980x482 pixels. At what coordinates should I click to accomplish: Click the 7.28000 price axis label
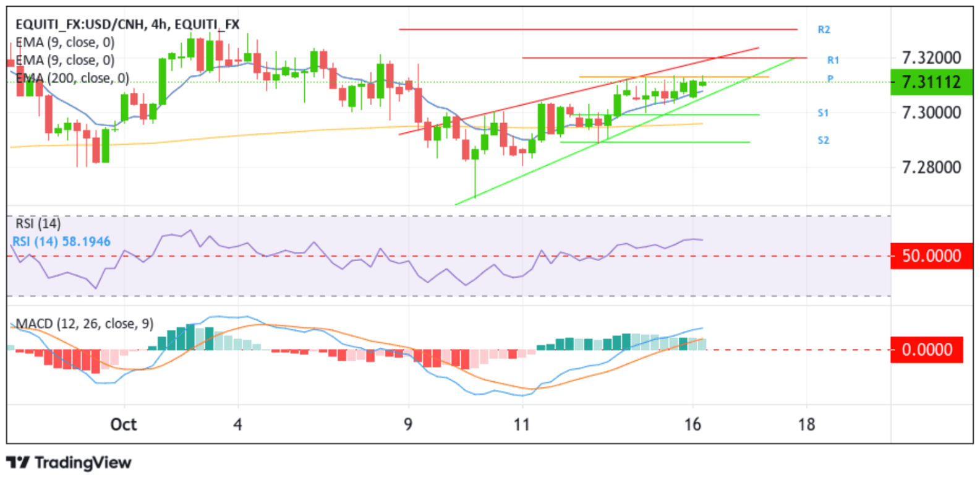(x=931, y=167)
